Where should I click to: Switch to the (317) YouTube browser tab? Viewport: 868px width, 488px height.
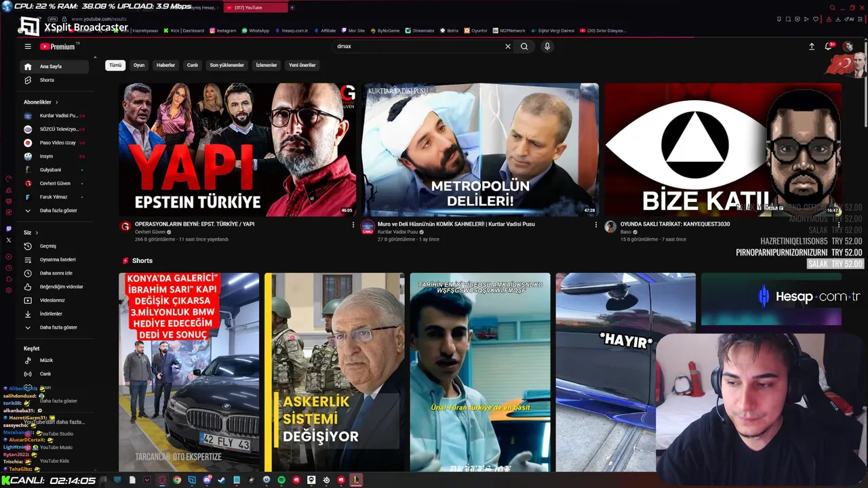(x=254, y=7)
